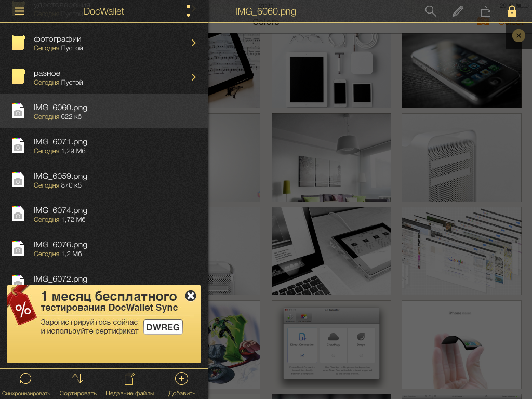Click Недавние файлы label
Image resolution: width=532 pixels, height=399 pixels.
click(130, 394)
